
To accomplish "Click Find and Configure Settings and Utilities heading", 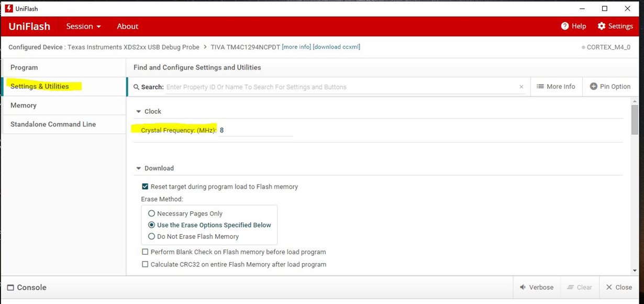I will click(197, 68).
